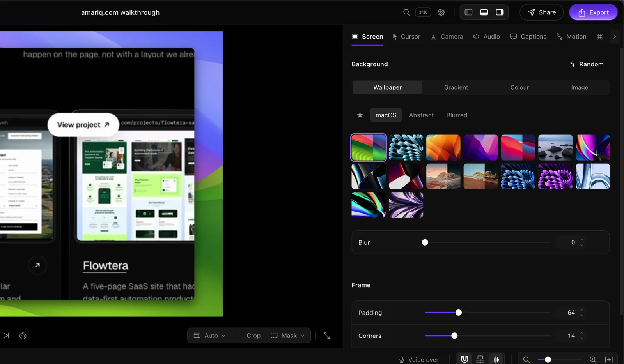624x364 pixels.
Task: Filter wallpapers by Abstract
Action: pyautogui.click(x=421, y=115)
